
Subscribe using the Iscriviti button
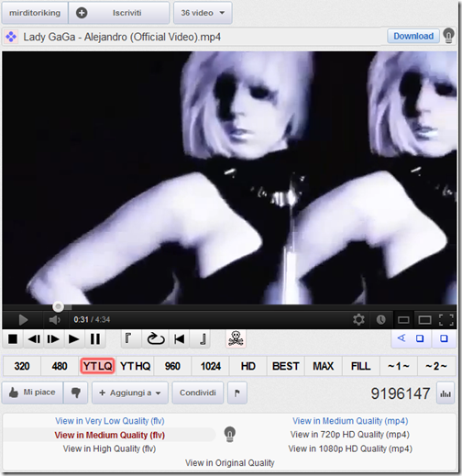[119, 13]
